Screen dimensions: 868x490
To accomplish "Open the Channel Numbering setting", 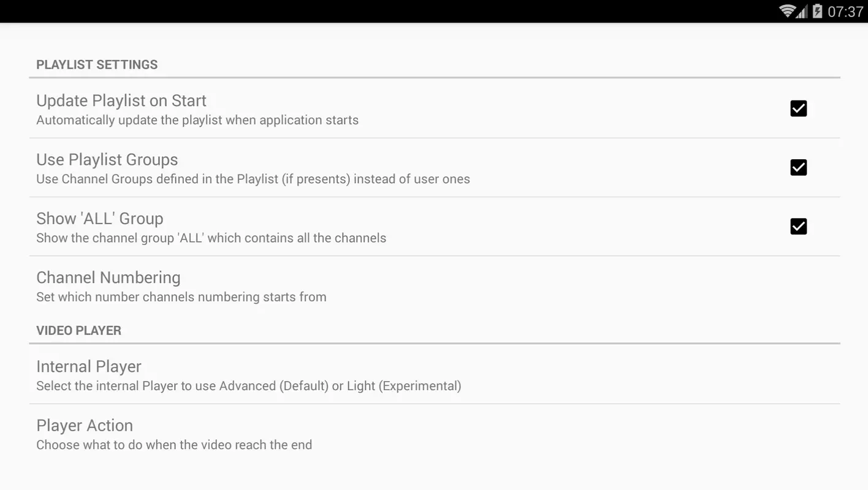I will (x=435, y=286).
